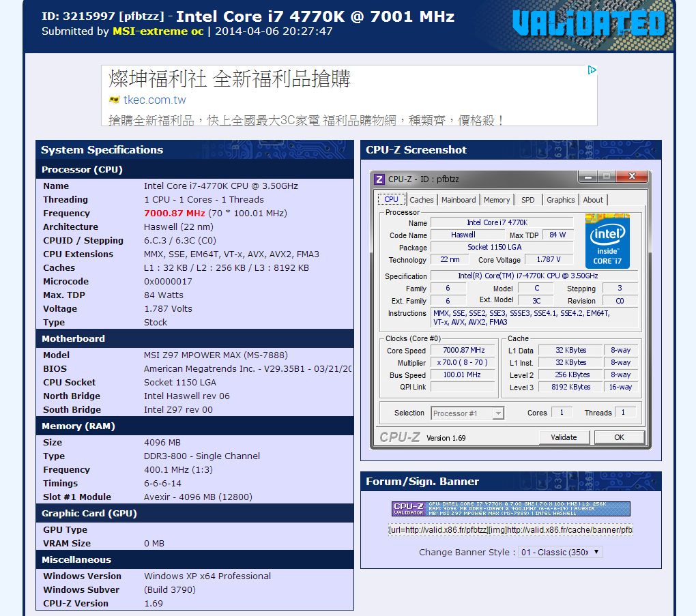Click the '6-6-6-14' timings value
The height and width of the screenshot is (616, 696).
(162, 483)
